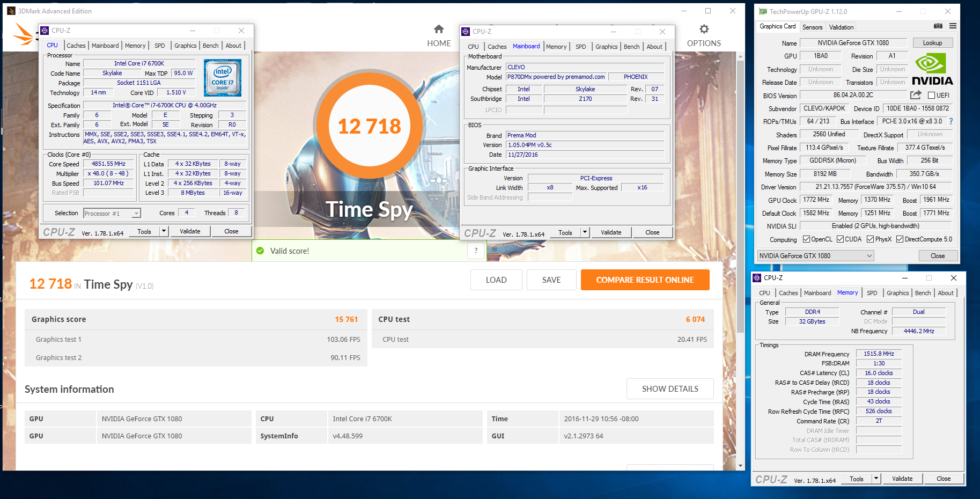The width and height of the screenshot is (980, 499).
Task: Click Core Speed value 4851.55 MHz
Action: [x=108, y=164]
